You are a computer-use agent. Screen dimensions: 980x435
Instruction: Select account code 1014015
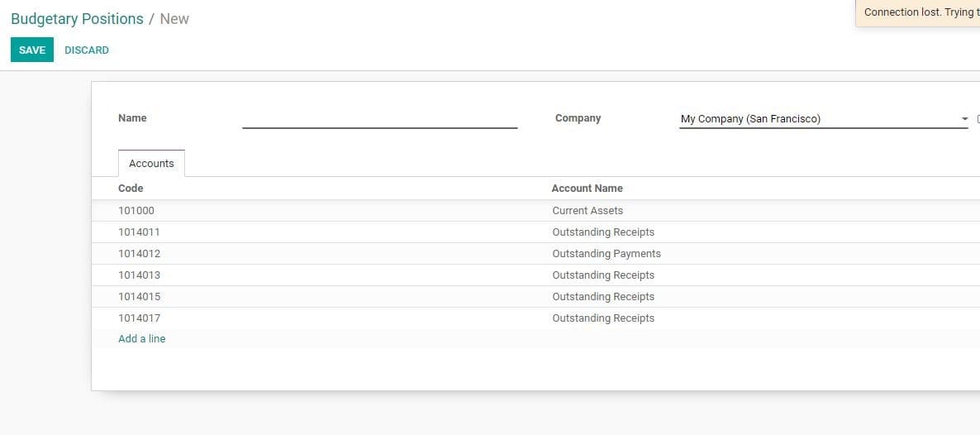139,297
